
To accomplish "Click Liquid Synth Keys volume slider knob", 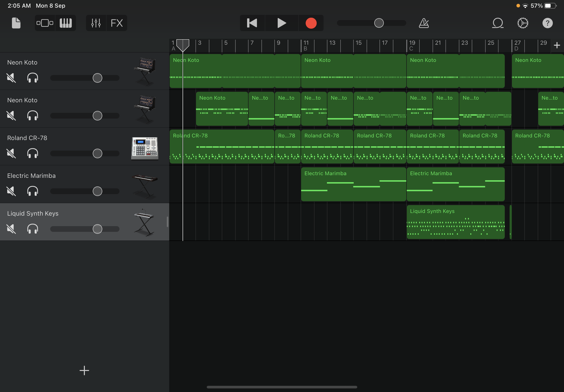I will (x=98, y=229).
